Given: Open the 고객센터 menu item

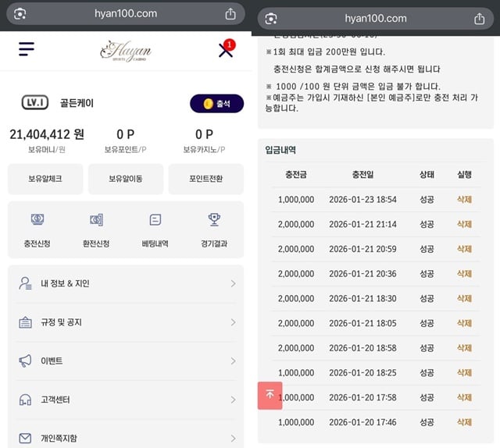Looking at the screenshot, I should coord(125,400).
